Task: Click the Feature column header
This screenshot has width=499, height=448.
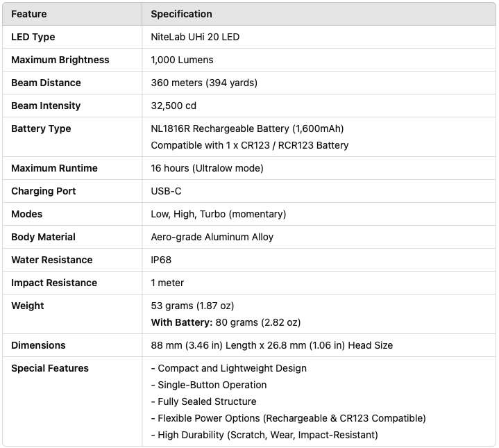Action: tap(28, 14)
